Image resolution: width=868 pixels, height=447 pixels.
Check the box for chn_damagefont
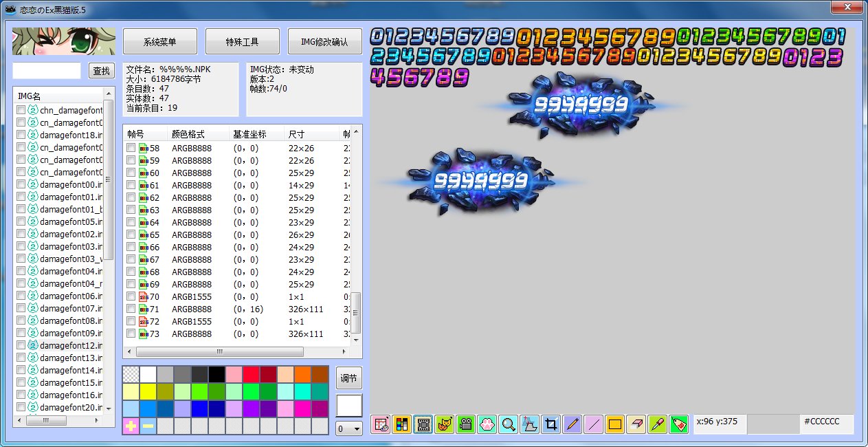[21, 110]
